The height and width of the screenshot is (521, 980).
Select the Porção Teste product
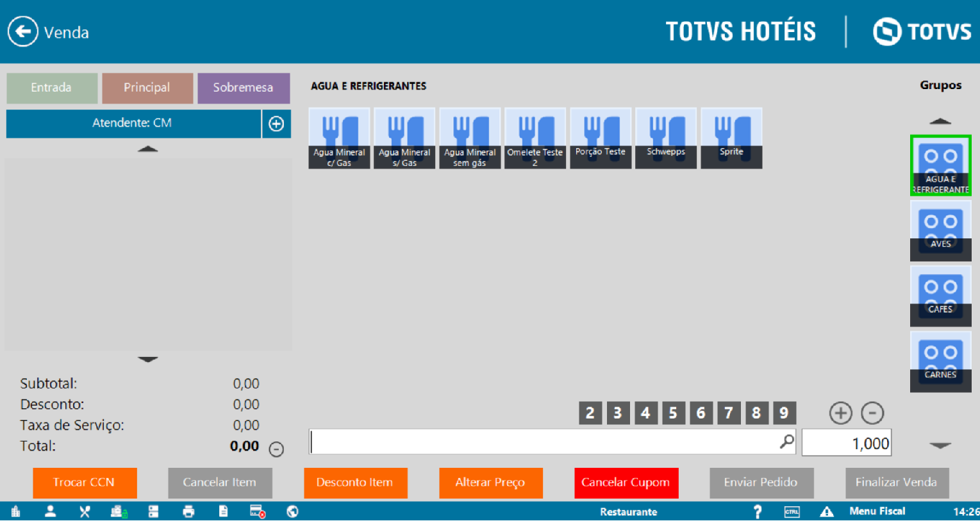[601, 138]
